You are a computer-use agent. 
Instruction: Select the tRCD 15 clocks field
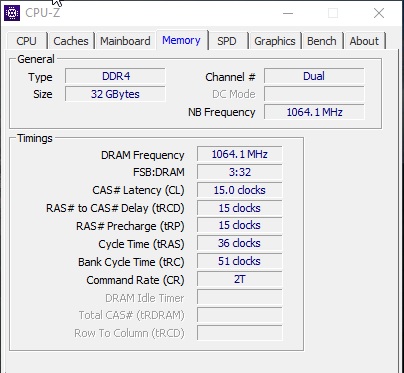(x=239, y=208)
